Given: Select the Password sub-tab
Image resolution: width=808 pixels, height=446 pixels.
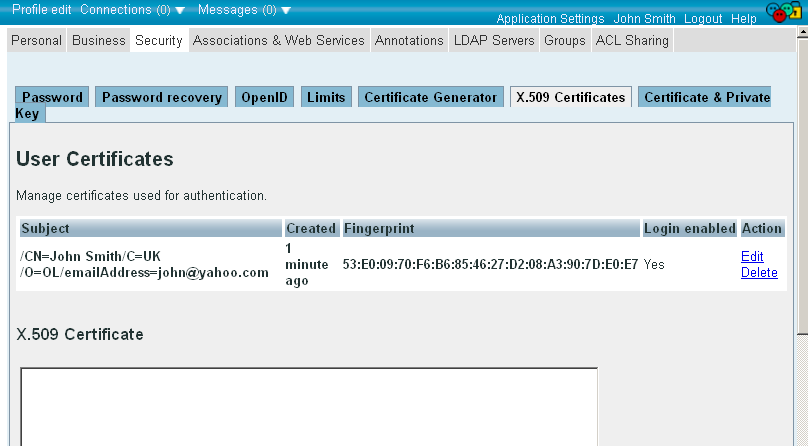Looking at the screenshot, I should click(x=52, y=97).
